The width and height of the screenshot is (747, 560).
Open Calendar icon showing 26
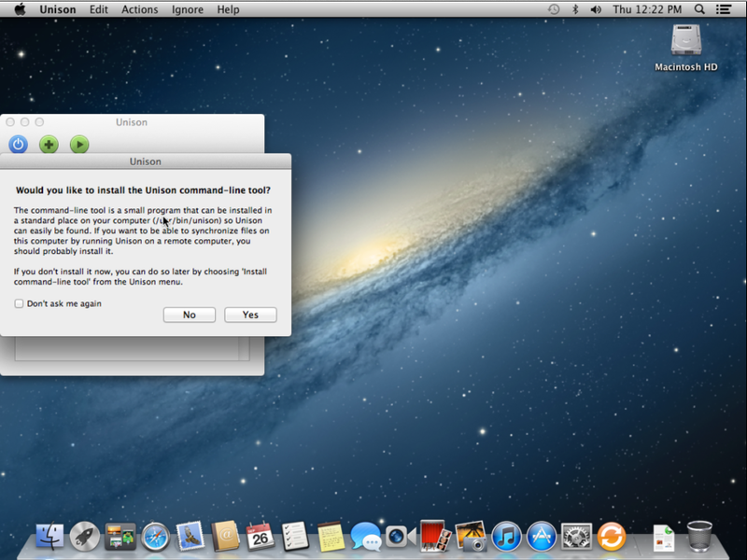(x=260, y=536)
